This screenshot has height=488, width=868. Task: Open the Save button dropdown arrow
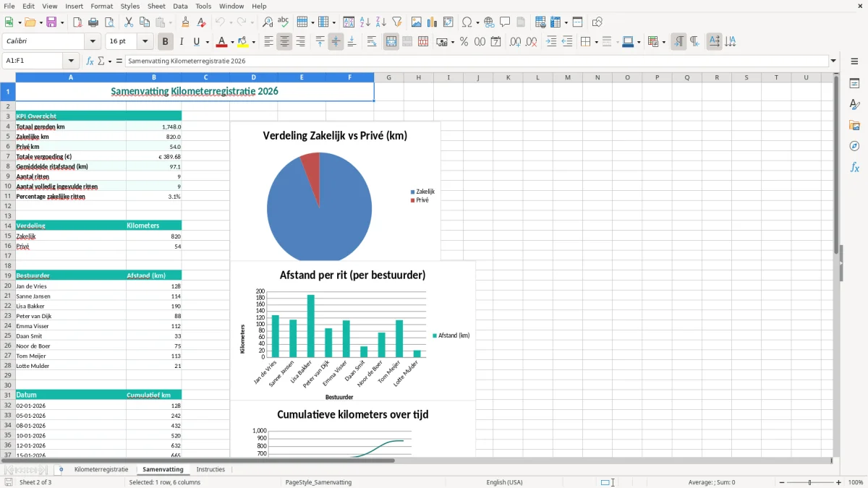(61, 22)
